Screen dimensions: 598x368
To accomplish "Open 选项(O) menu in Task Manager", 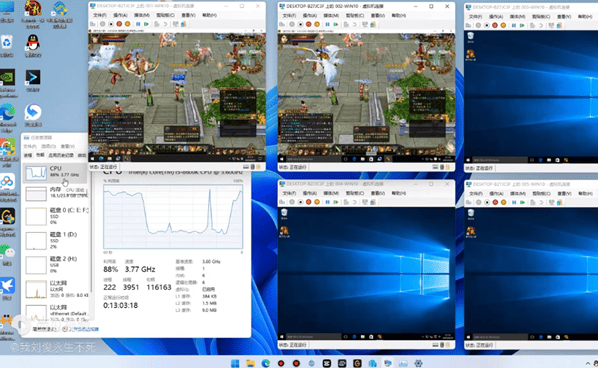I will (x=48, y=146).
